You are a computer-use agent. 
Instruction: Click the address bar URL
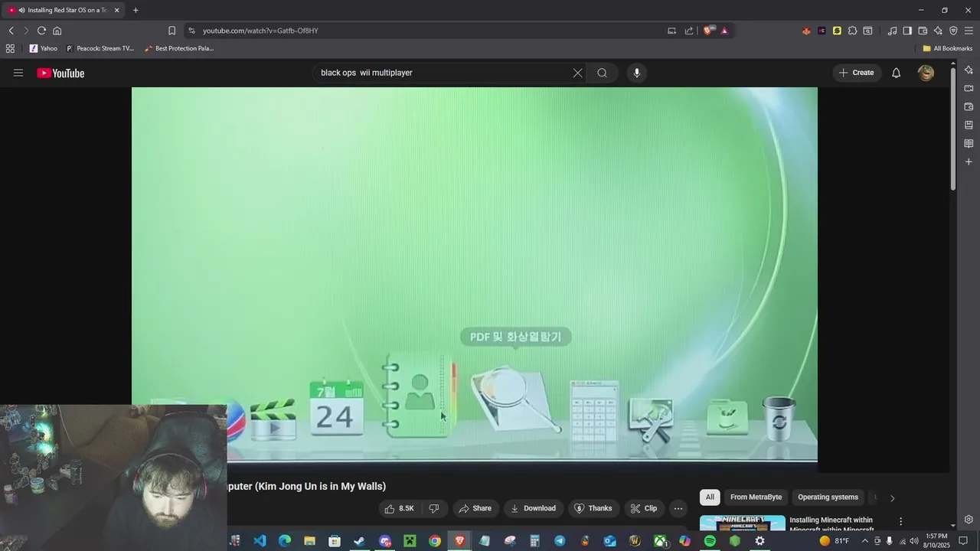(x=260, y=31)
